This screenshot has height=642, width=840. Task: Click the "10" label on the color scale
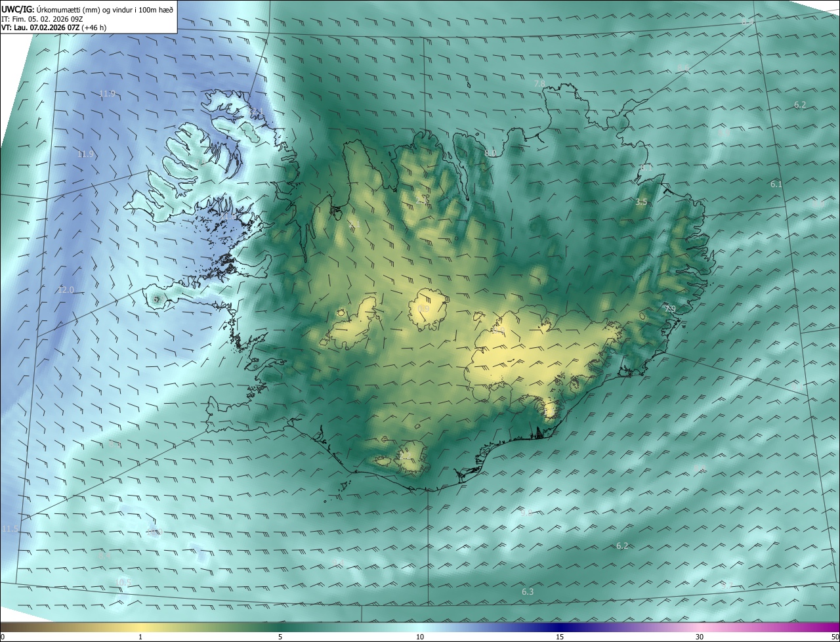click(x=420, y=637)
